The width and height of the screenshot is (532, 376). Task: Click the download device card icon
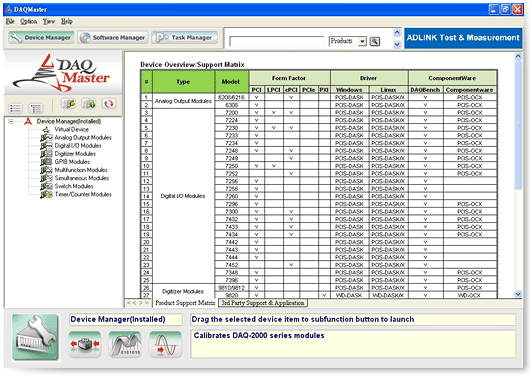pyautogui.click(x=89, y=104)
